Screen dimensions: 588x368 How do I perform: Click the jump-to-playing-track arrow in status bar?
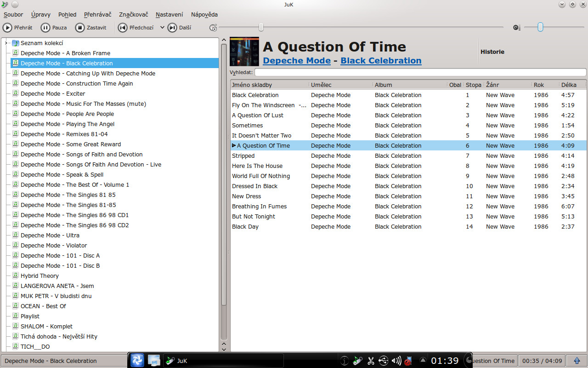click(x=577, y=361)
